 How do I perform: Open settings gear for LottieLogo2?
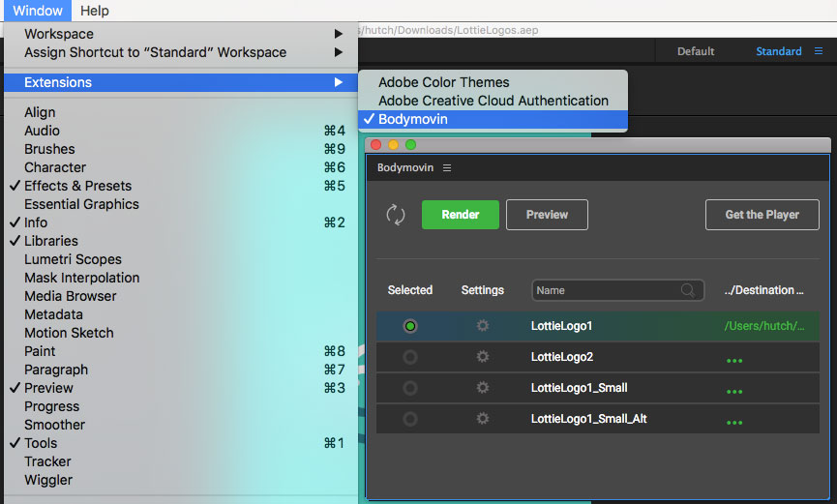[483, 357]
